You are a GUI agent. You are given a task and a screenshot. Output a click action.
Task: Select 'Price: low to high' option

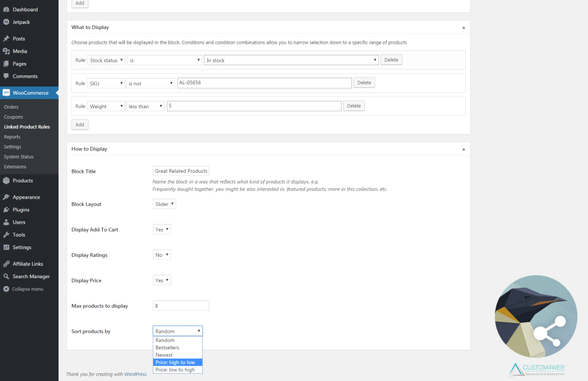tap(175, 370)
